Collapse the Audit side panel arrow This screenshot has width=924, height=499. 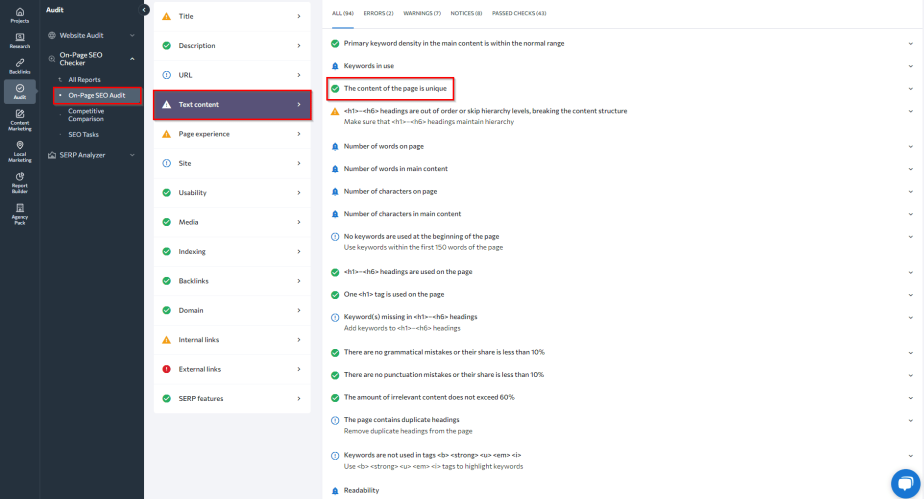[x=144, y=9]
